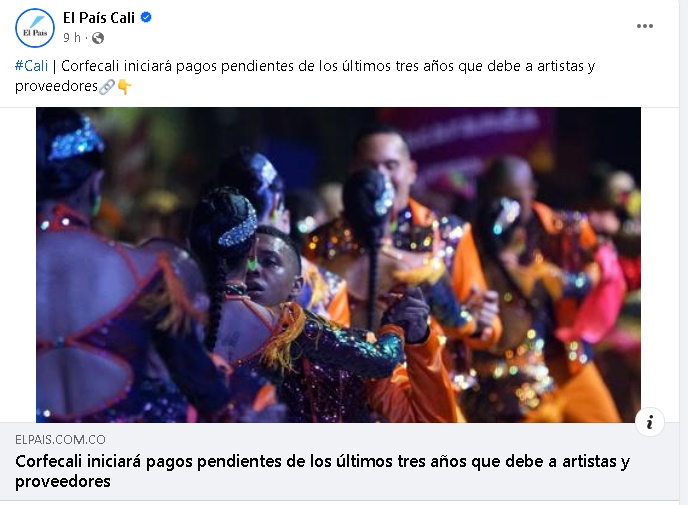This screenshot has width=688, height=505.
Task: Open the bold Corfecali headline link
Action: tap(322, 471)
